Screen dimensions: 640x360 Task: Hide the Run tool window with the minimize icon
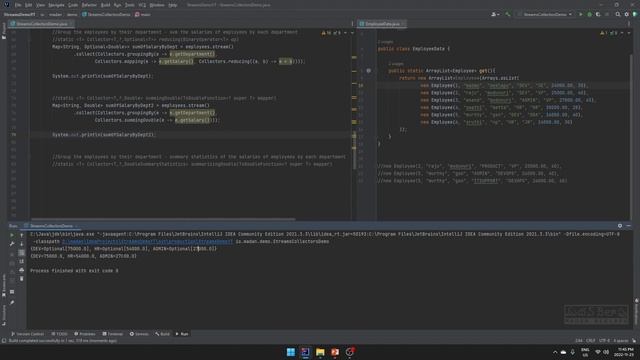(629, 226)
